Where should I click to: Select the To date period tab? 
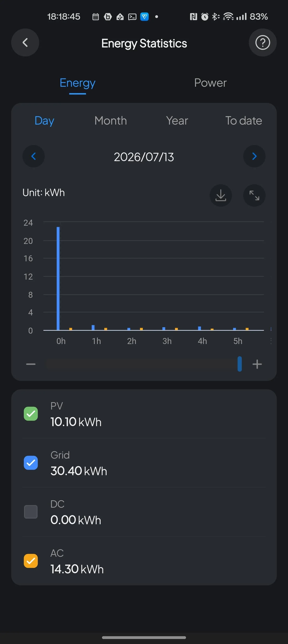coord(244,121)
